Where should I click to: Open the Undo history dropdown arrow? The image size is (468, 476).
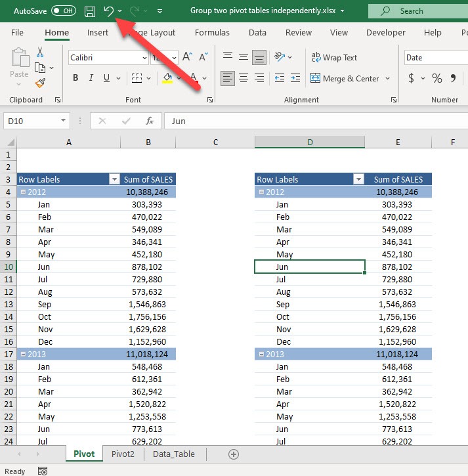click(x=120, y=11)
